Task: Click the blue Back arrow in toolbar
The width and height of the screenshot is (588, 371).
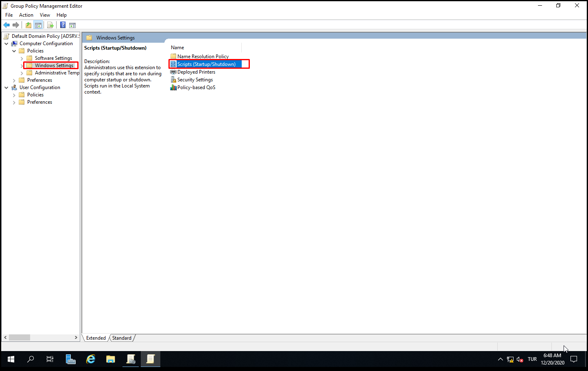Action: (x=7, y=25)
